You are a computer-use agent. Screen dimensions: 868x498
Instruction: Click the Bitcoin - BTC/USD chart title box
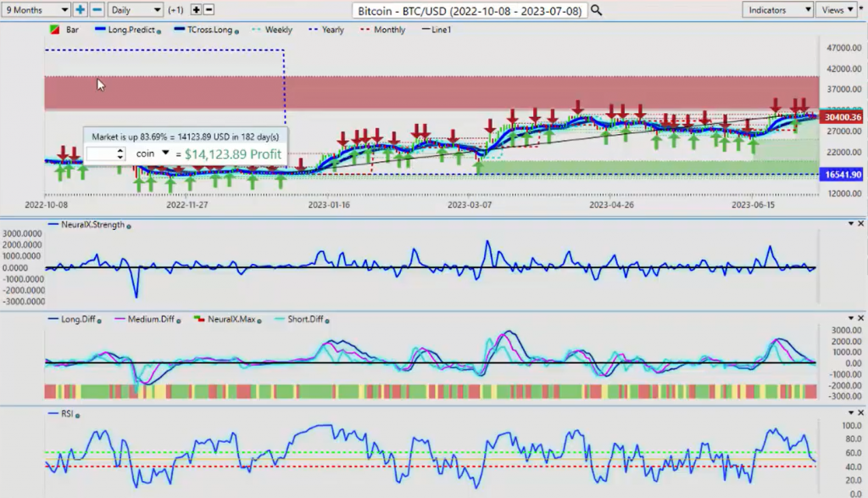[x=470, y=10]
